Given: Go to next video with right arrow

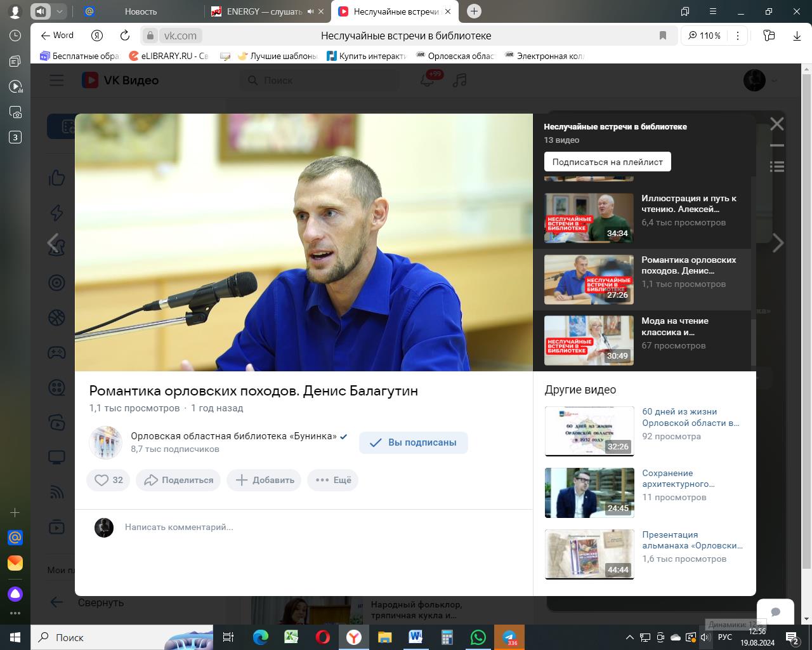Looking at the screenshot, I should tap(778, 242).
